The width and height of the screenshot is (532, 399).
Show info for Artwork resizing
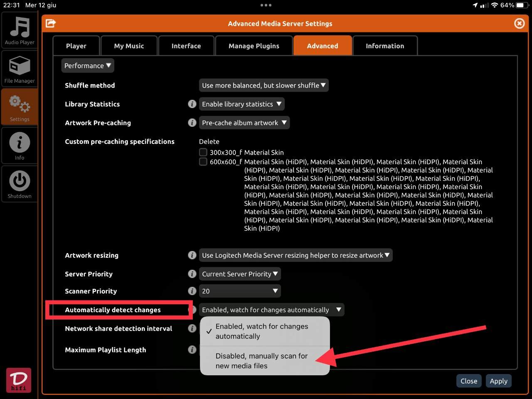point(192,255)
